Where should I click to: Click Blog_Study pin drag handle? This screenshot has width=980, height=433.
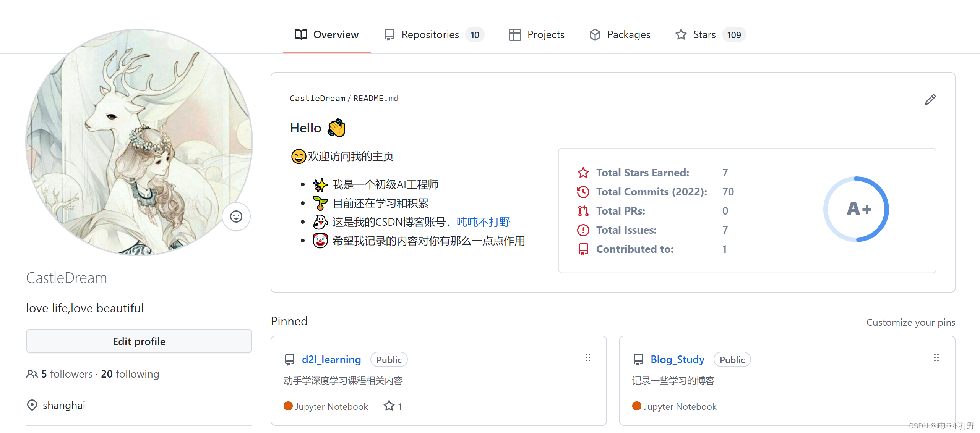(x=936, y=358)
